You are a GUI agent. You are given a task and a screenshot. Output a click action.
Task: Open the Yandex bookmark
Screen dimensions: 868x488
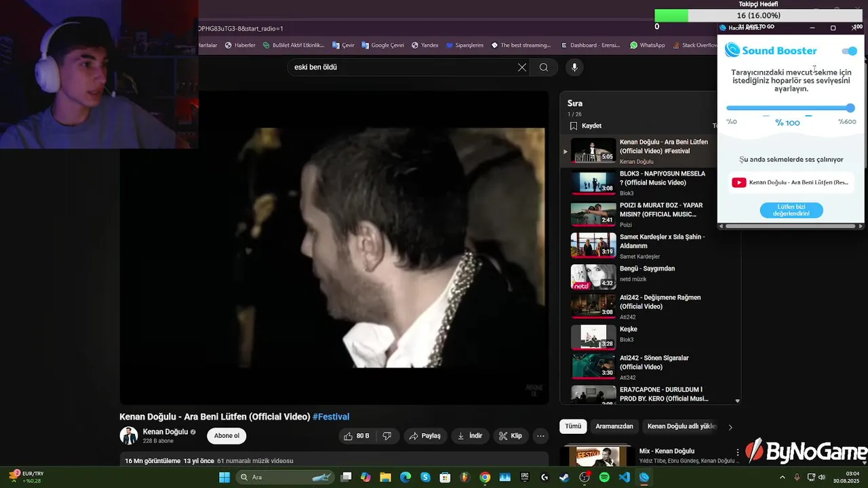pos(425,45)
